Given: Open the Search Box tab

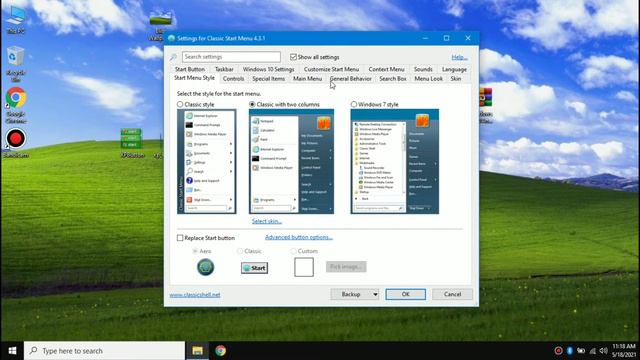Looking at the screenshot, I should coord(393,78).
